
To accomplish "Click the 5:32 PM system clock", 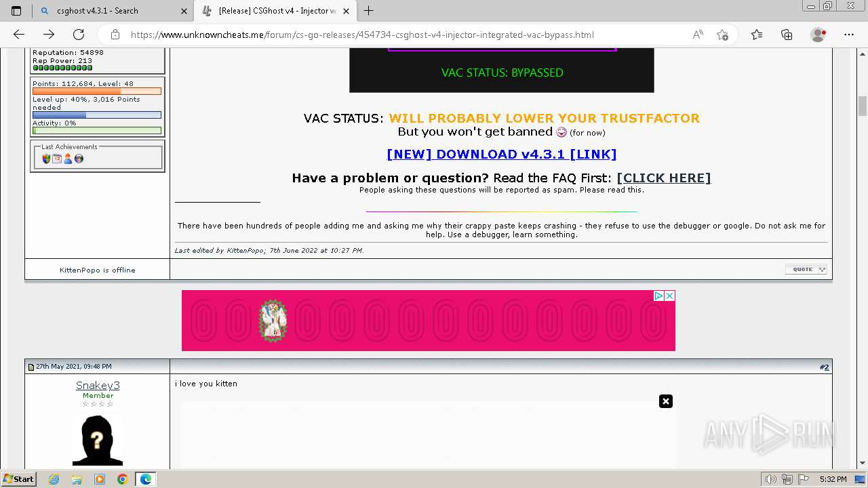I will tap(833, 479).
